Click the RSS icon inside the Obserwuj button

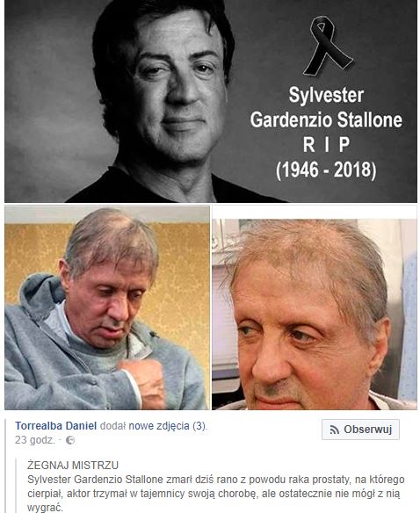click(x=334, y=430)
